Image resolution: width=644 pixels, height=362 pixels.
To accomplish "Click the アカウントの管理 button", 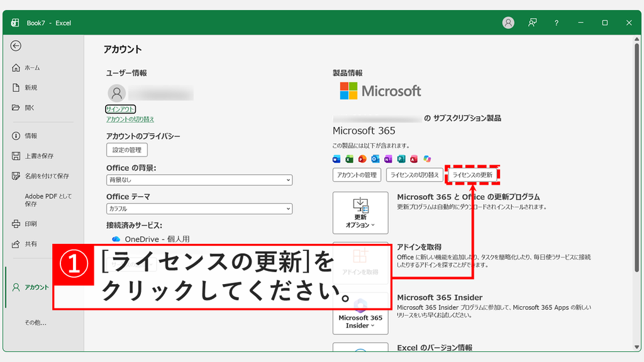I will pos(357,175).
